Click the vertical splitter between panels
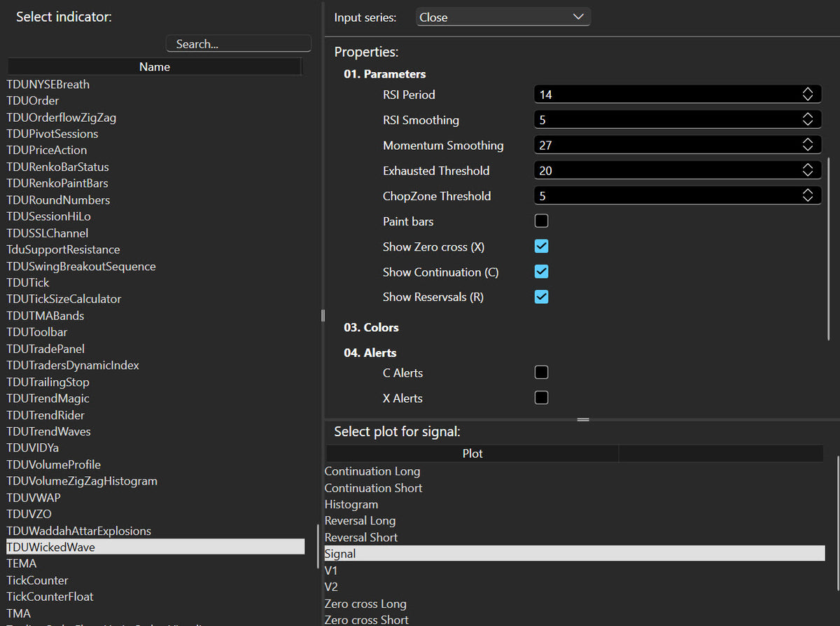This screenshot has width=840, height=626. [323, 316]
